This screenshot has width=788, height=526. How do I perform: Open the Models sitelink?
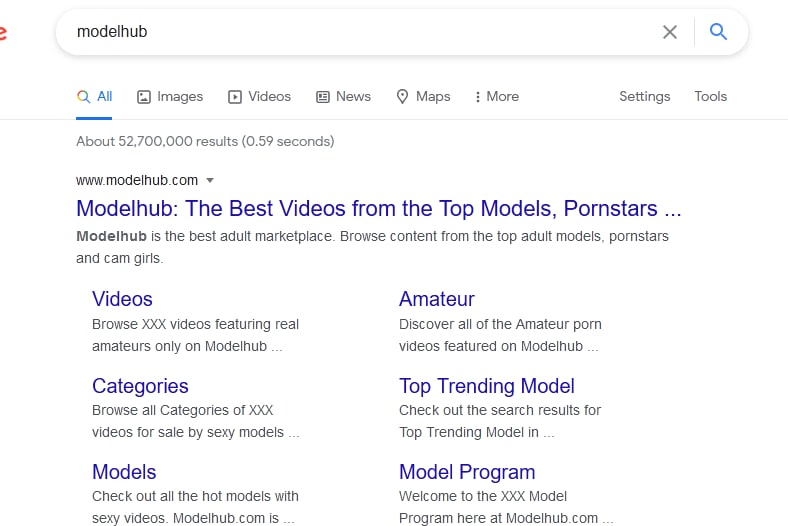(x=124, y=472)
